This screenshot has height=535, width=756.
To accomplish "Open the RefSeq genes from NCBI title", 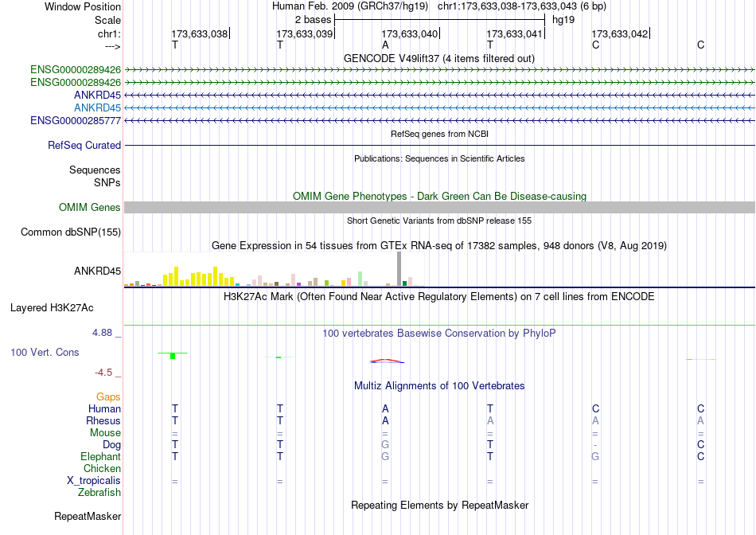I will point(439,134).
